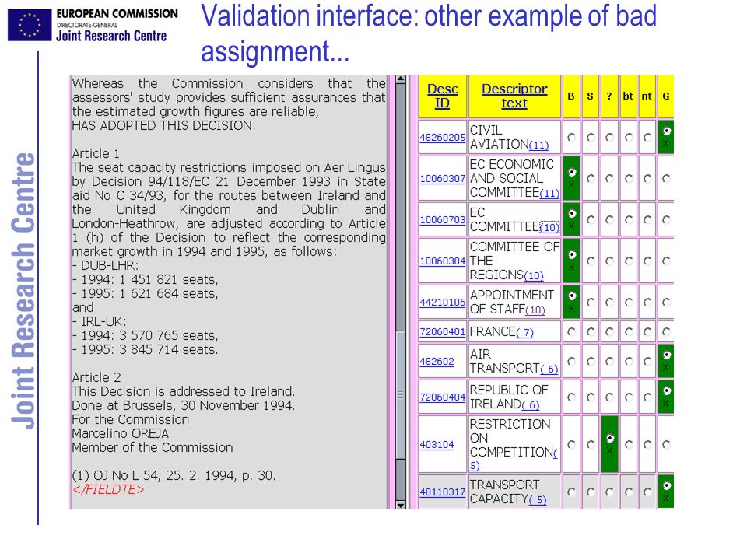Select S radio for AIR TRANSPORT
The height and width of the screenshot is (560, 747).
tap(591, 362)
